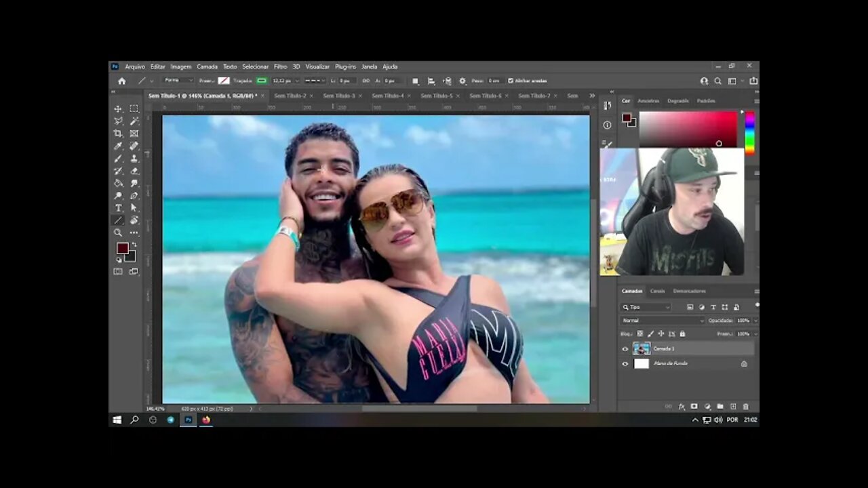The image size is (868, 488).
Task: Click the Camada 1 layer thumbnail
Action: pos(641,349)
